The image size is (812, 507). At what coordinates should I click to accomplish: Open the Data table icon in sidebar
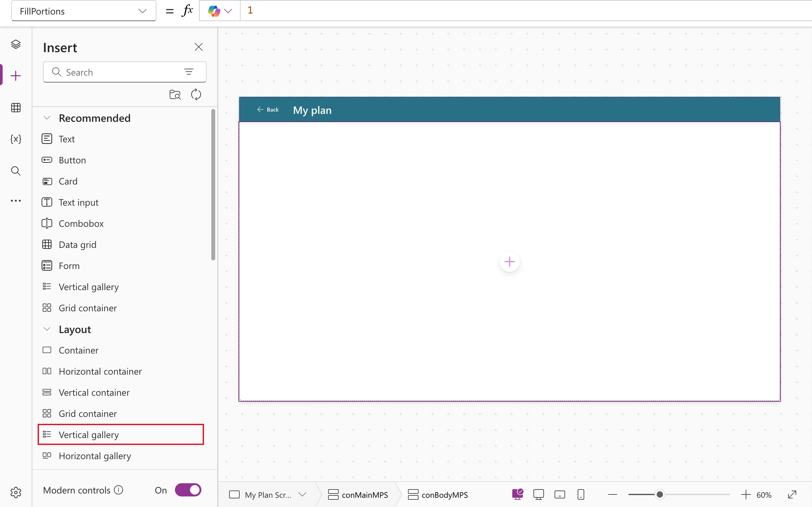(x=16, y=107)
